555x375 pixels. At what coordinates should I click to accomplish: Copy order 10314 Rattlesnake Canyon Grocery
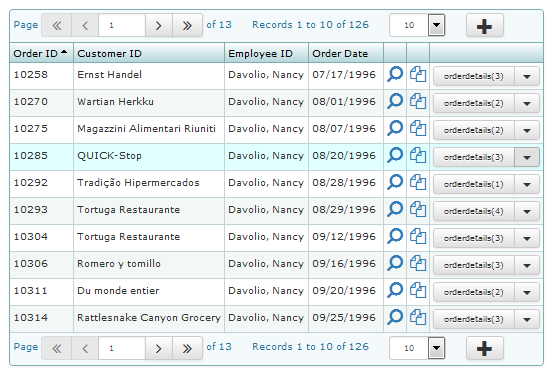[418, 317]
